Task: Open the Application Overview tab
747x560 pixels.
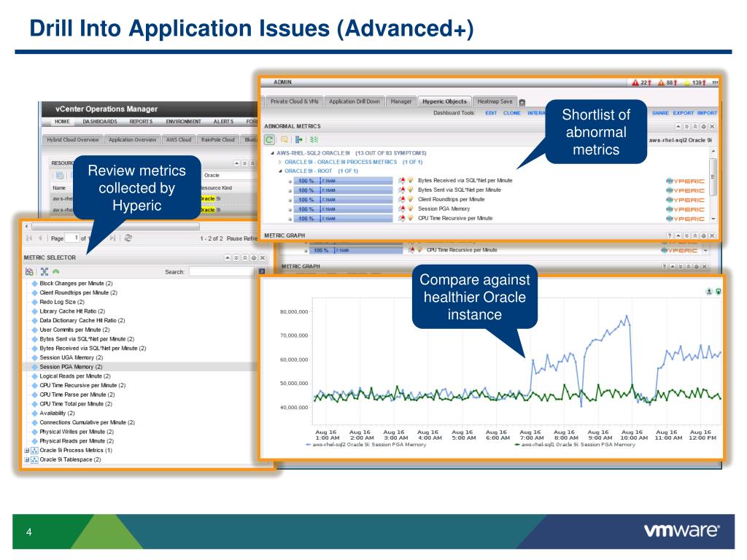Action: (132, 140)
